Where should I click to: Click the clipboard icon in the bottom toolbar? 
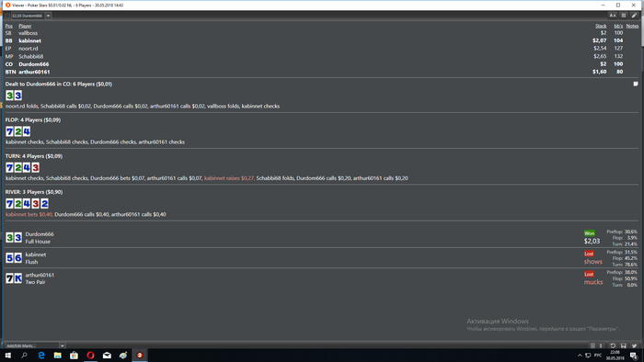coord(592,345)
